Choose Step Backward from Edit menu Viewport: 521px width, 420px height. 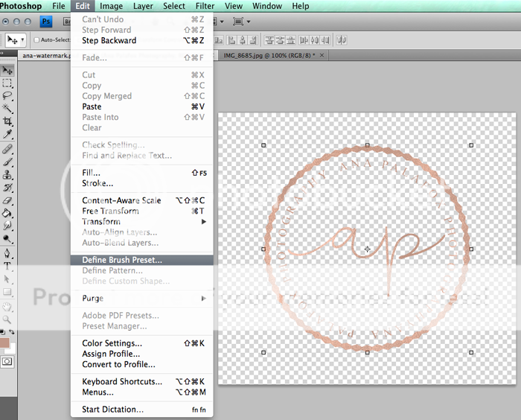click(x=142, y=40)
